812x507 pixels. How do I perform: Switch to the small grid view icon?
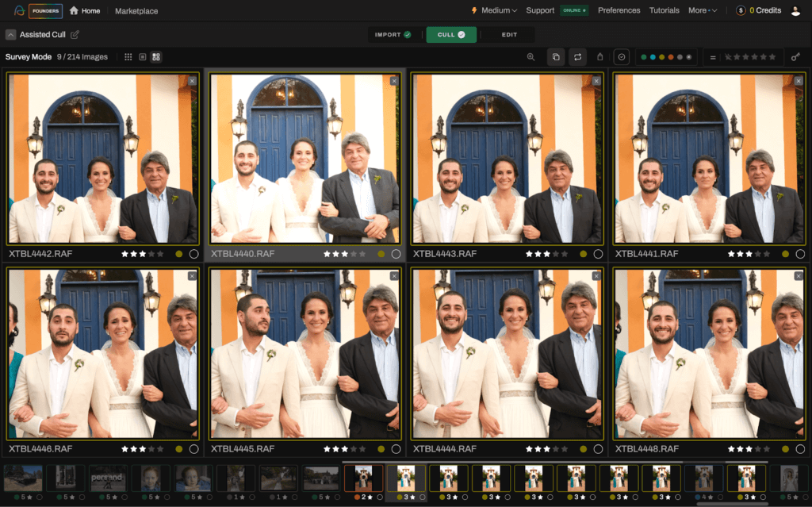128,57
